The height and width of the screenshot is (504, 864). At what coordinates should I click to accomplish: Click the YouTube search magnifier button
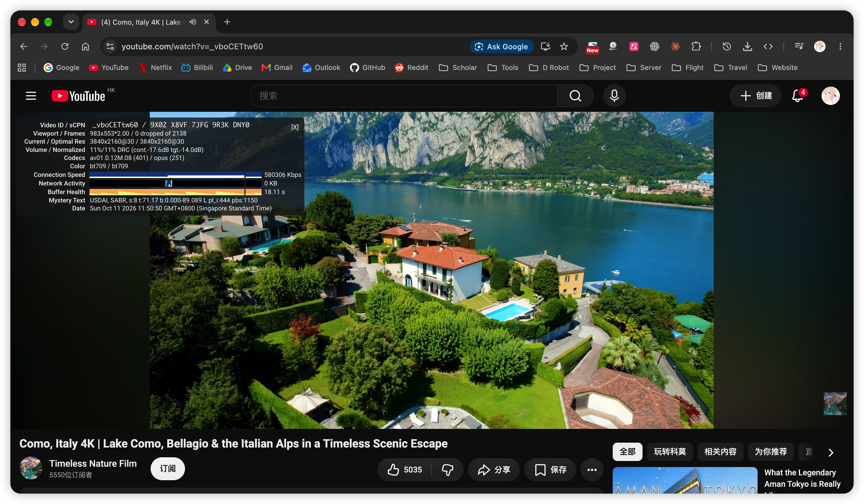tap(575, 95)
